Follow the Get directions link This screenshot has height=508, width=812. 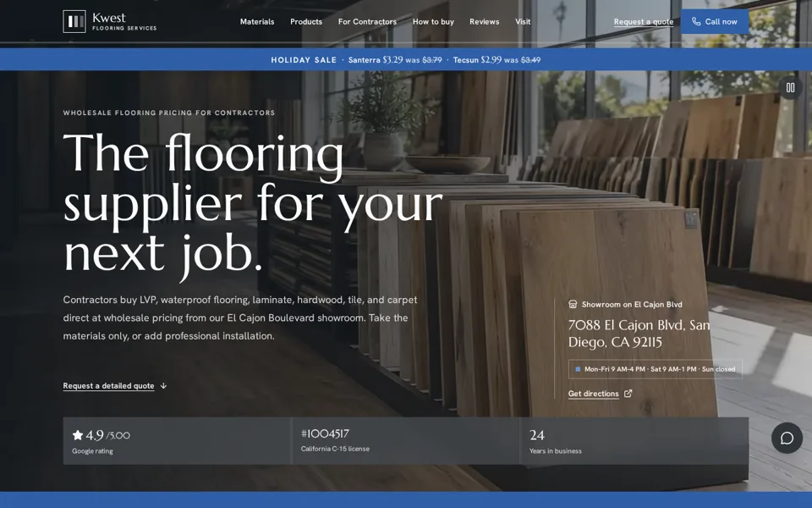point(594,394)
